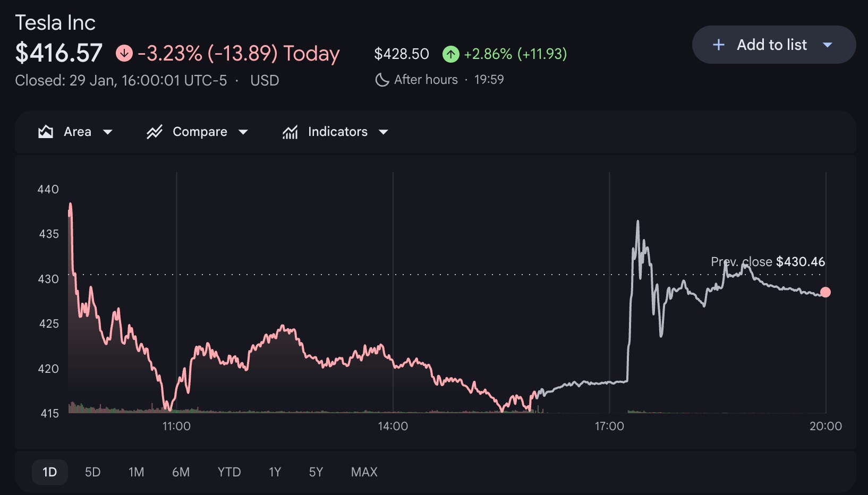Click the red down-arrow price change icon
Image resolution: width=868 pixels, height=495 pixels.
(x=124, y=53)
